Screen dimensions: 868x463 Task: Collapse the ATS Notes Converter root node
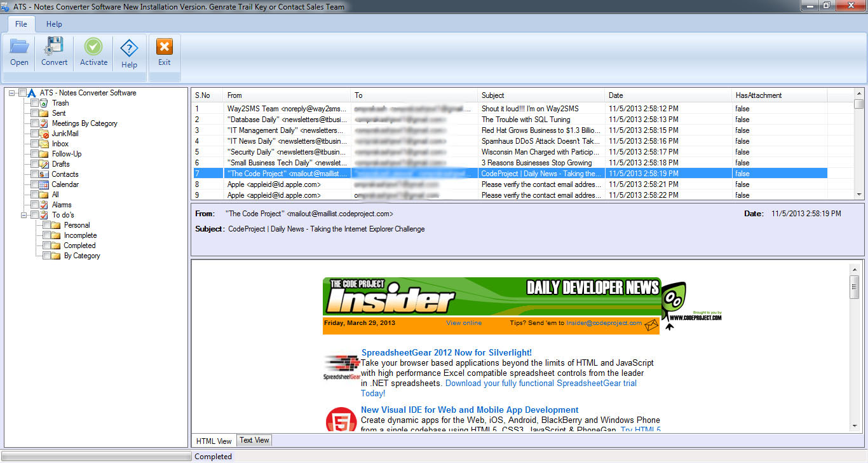coord(12,93)
